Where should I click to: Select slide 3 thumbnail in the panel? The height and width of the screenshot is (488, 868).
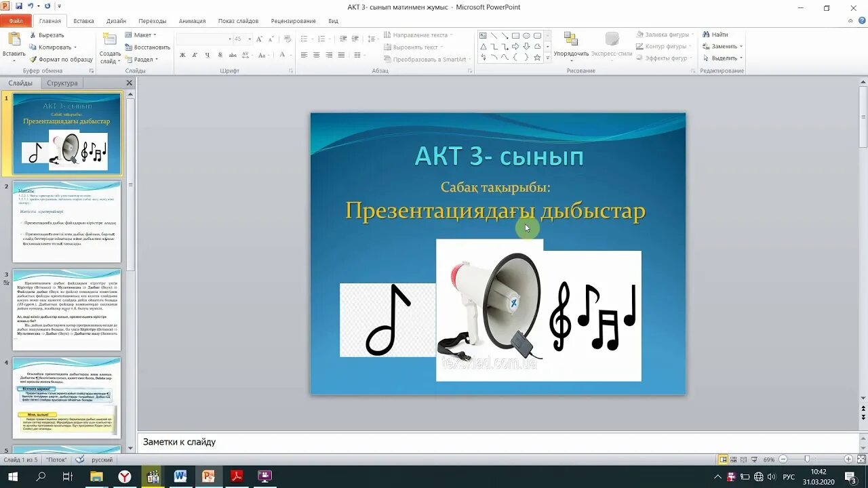[x=66, y=310]
